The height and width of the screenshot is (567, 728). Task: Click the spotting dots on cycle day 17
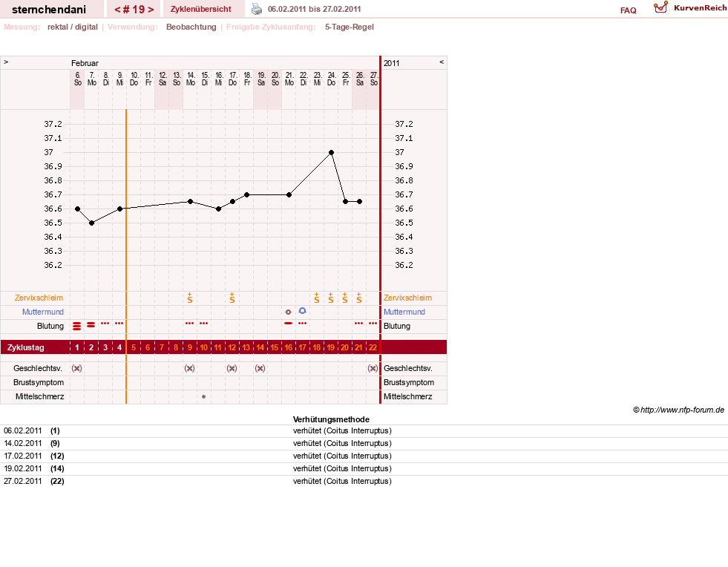302,323
